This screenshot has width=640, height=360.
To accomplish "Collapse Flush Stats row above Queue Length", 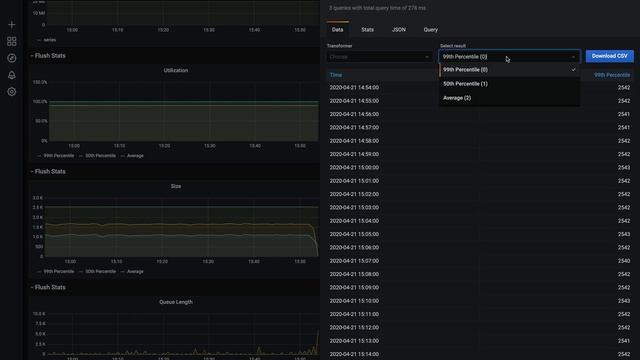I will [x=48, y=287].
